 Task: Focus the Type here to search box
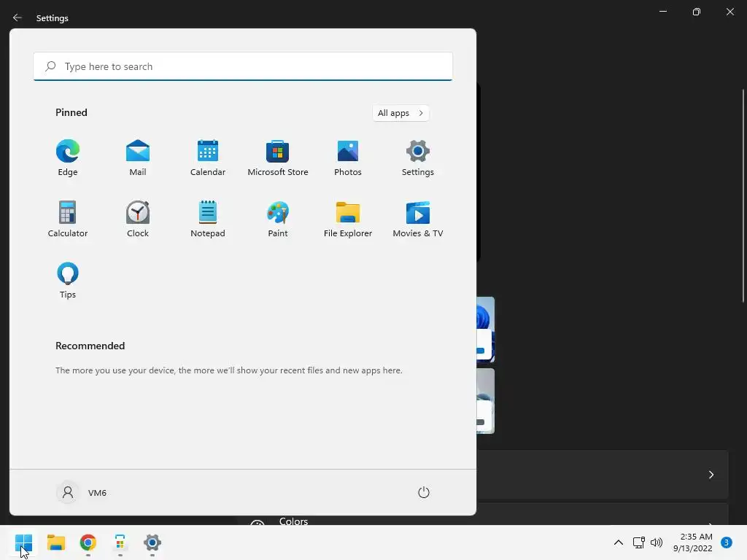(x=243, y=66)
